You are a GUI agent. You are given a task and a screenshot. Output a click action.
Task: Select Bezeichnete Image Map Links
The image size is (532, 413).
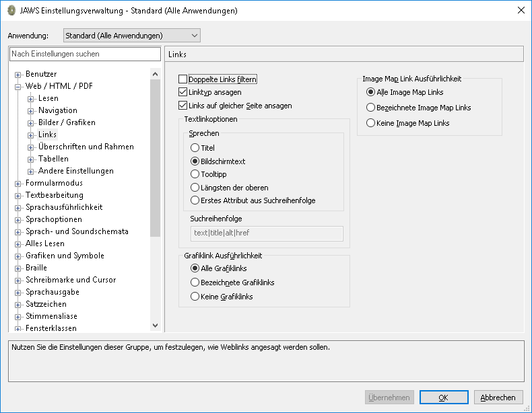point(370,108)
